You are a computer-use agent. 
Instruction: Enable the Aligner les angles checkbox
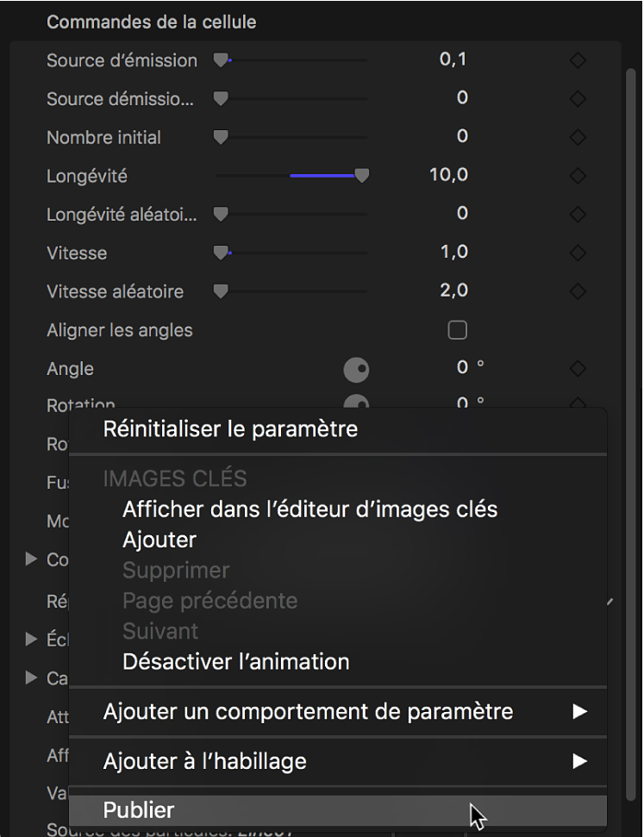click(458, 329)
